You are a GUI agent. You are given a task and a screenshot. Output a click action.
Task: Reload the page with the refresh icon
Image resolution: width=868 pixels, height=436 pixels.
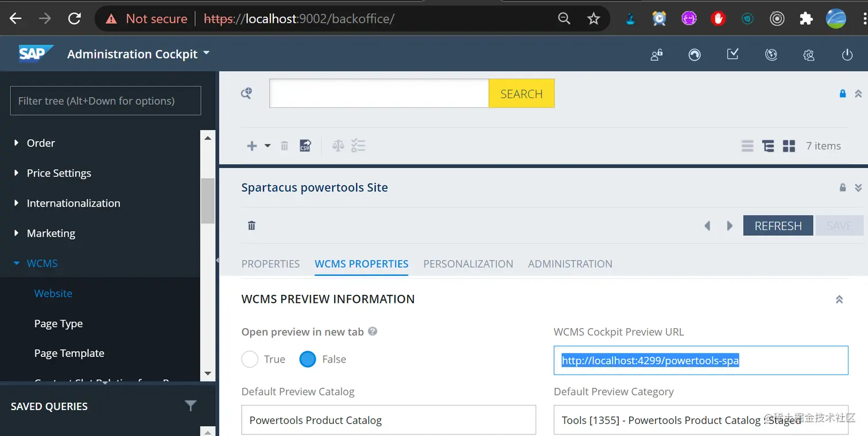click(x=75, y=19)
